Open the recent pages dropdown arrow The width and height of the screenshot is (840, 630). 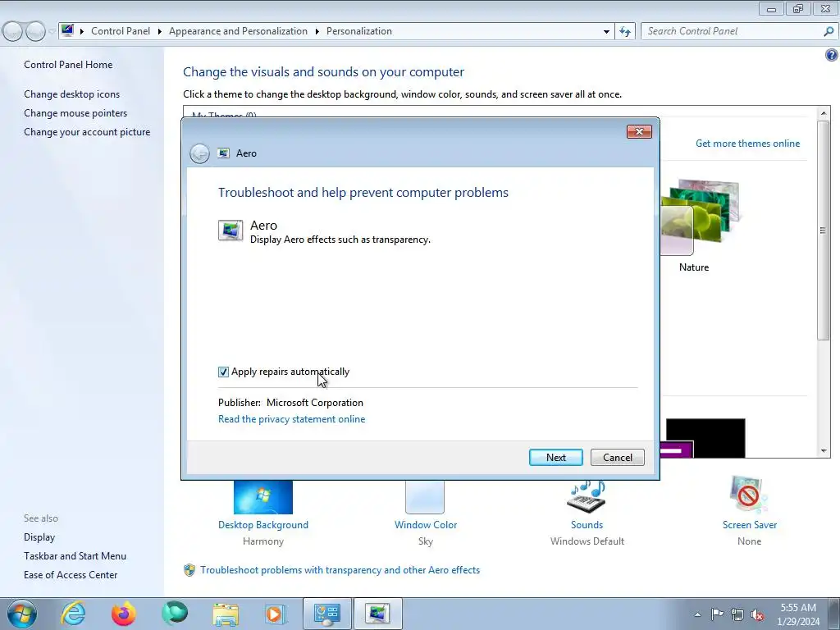pos(52,32)
